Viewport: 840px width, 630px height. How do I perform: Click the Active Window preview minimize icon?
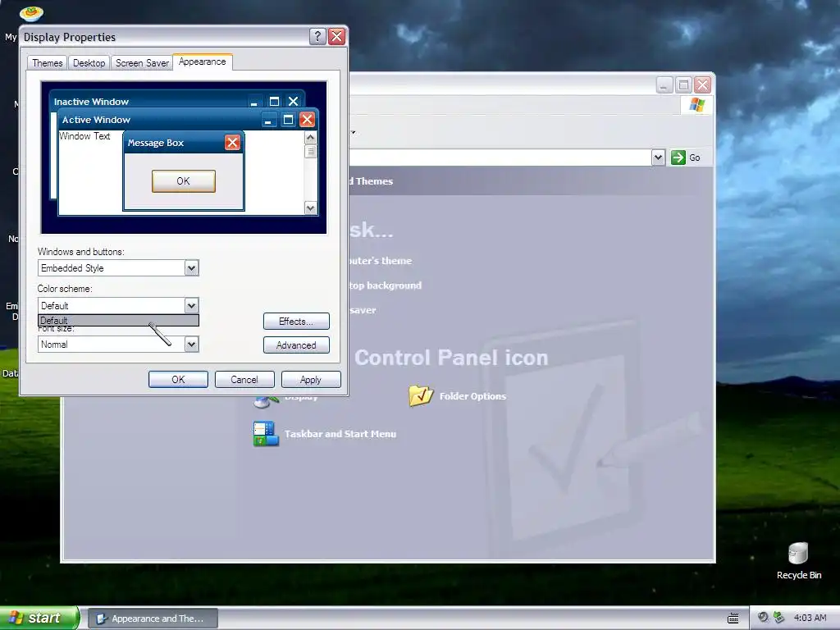(x=269, y=120)
